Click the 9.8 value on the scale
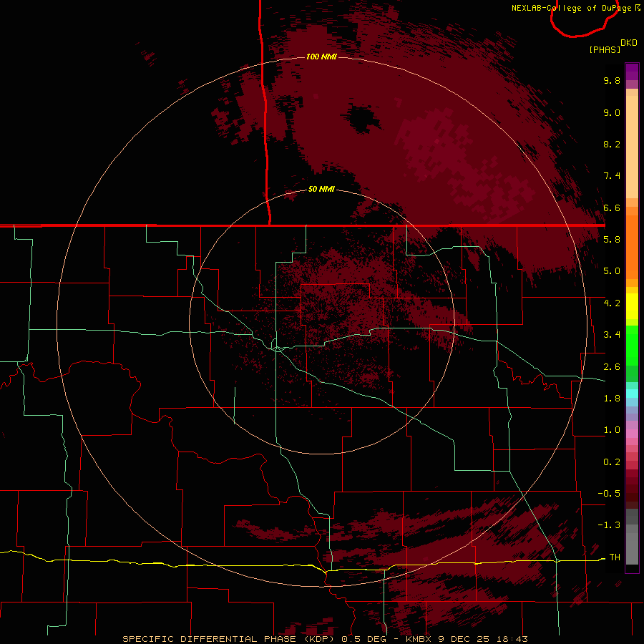 [x=612, y=80]
